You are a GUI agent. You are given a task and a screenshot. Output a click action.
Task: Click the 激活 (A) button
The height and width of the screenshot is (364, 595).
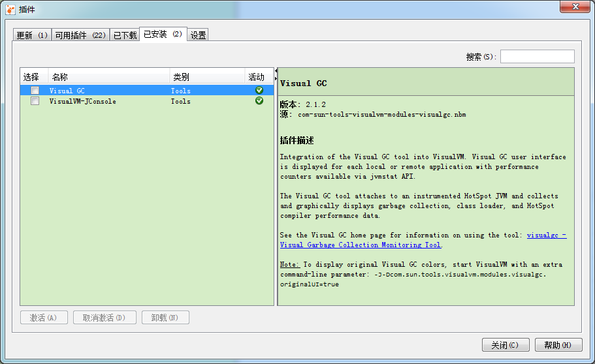click(44, 318)
